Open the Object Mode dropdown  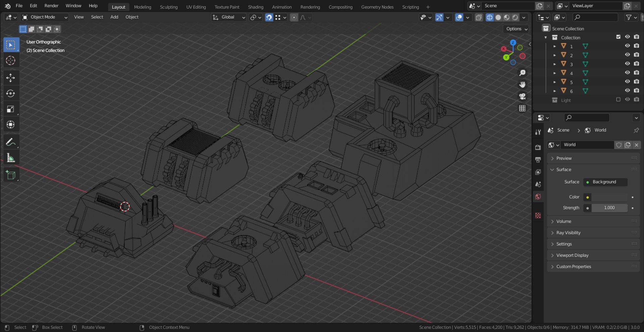[x=45, y=17]
